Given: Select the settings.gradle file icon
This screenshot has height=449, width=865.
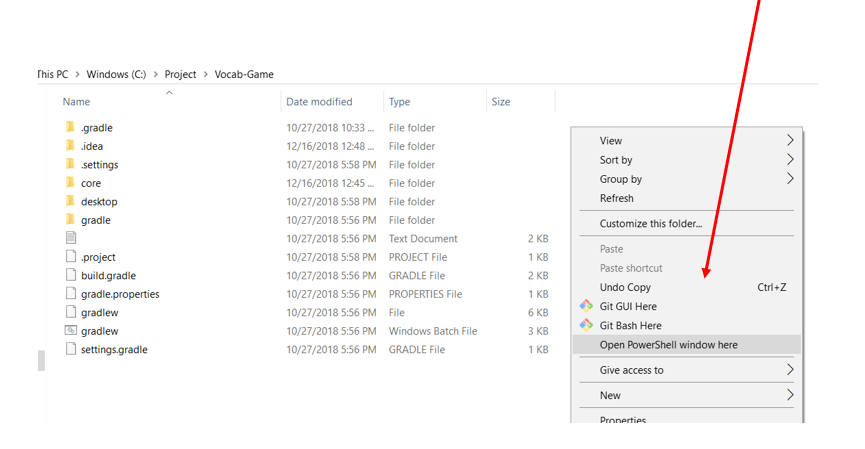Looking at the screenshot, I should tap(71, 349).
